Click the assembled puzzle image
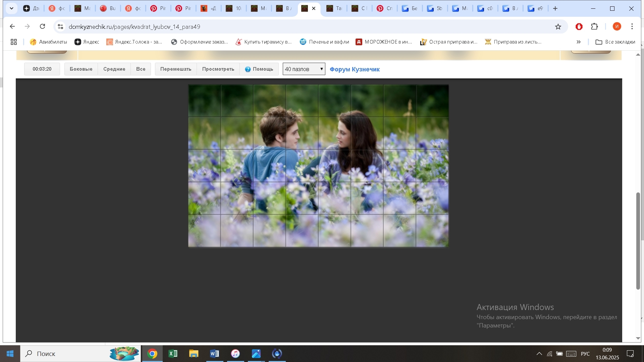644x362 pixels. click(x=318, y=166)
